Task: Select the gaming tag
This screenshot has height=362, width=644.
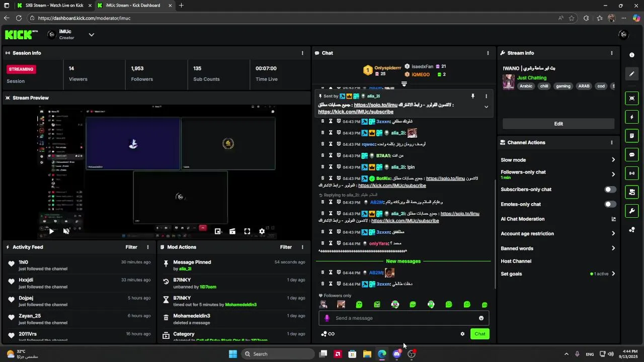Action: coord(563,86)
